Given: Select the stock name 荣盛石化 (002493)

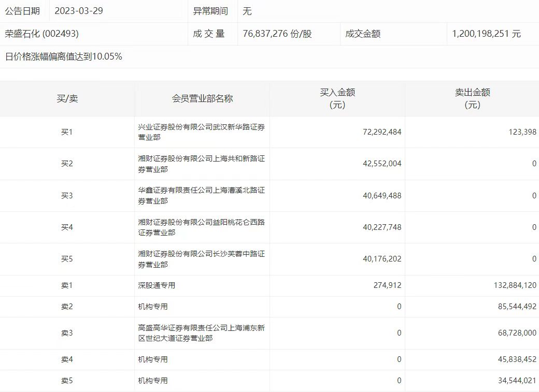Looking at the screenshot, I should click(41, 34).
